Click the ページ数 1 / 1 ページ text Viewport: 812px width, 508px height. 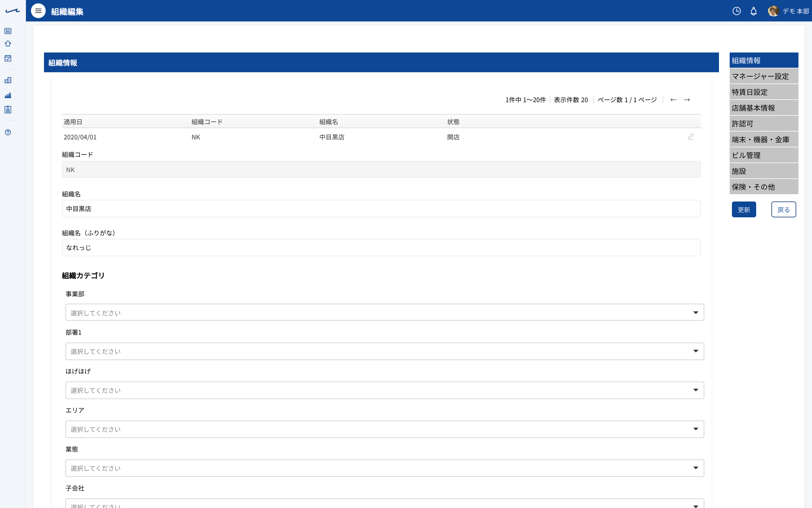627,100
